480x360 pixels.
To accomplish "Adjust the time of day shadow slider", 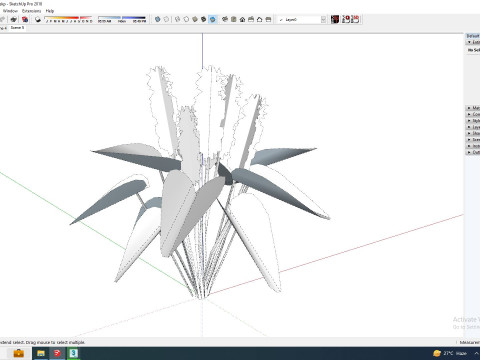I will [x=122, y=19].
